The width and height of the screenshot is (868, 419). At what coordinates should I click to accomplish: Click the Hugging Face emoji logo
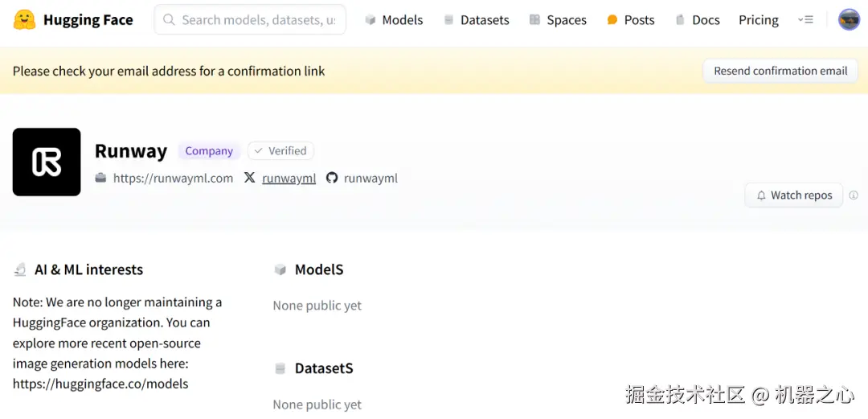tap(25, 19)
